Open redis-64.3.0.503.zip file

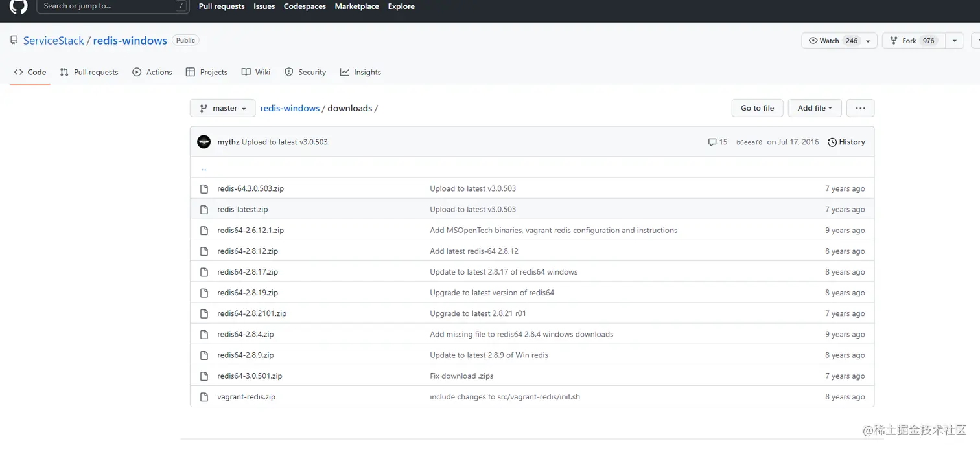[x=250, y=188]
